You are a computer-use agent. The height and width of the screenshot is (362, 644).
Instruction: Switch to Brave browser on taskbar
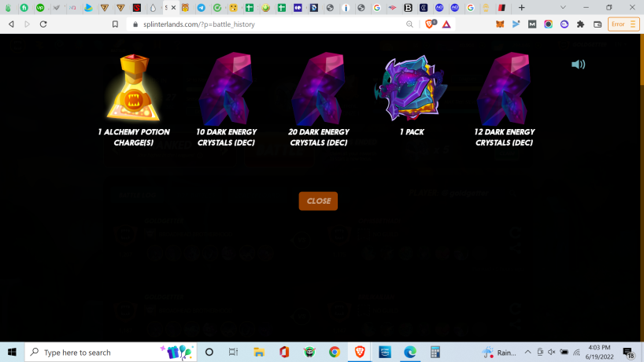click(x=360, y=352)
